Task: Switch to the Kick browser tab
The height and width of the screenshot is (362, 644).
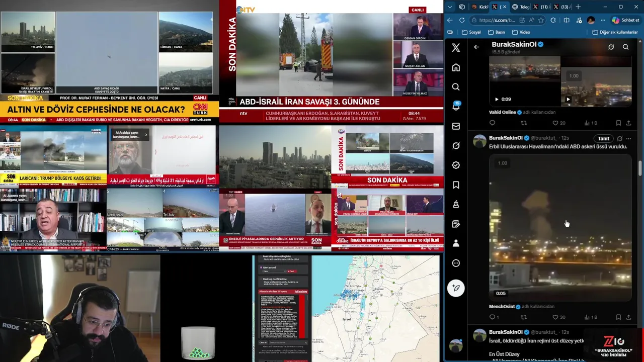Action: coord(480,7)
